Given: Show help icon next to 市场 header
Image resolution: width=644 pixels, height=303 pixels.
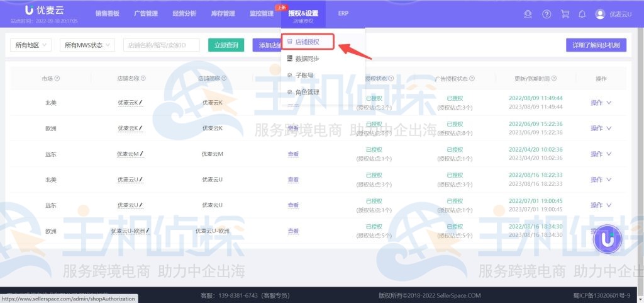Looking at the screenshot, I should [57, 78].
